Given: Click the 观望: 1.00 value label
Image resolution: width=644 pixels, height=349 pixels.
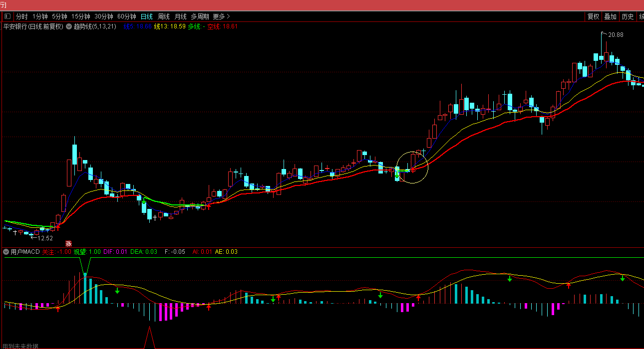Looking at the screenshot, I should (87, 252).
